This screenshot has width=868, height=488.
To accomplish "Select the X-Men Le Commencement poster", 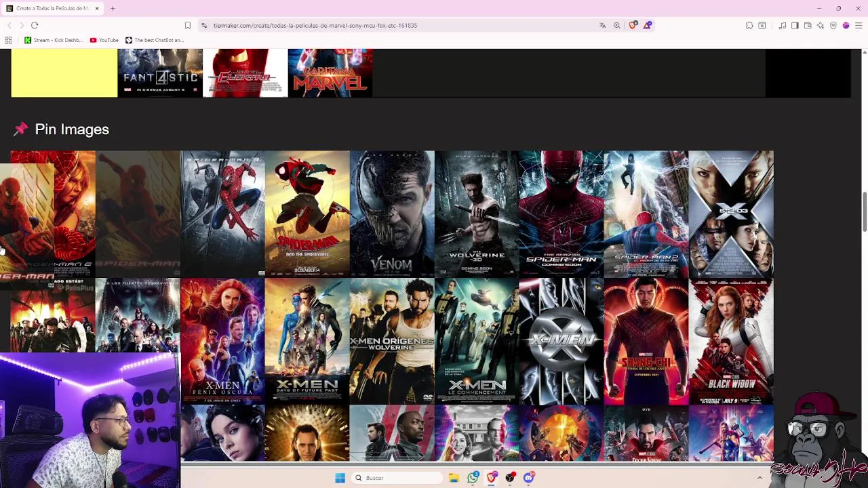I will (477, 341).
